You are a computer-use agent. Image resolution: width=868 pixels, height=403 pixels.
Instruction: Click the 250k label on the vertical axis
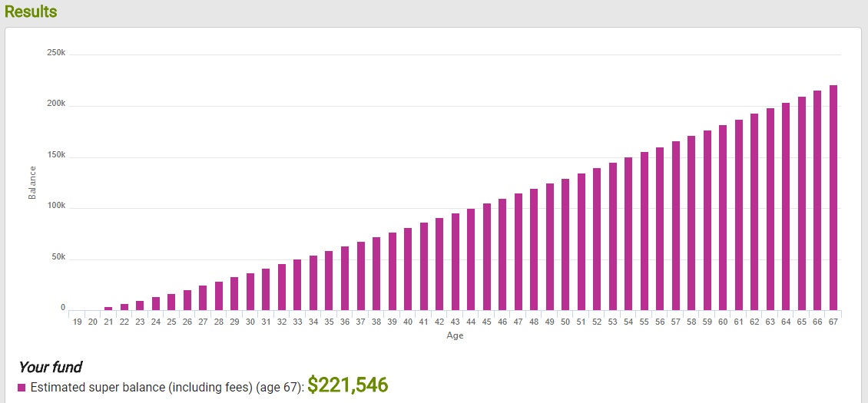pyautogui.click(x=57, y=53)
